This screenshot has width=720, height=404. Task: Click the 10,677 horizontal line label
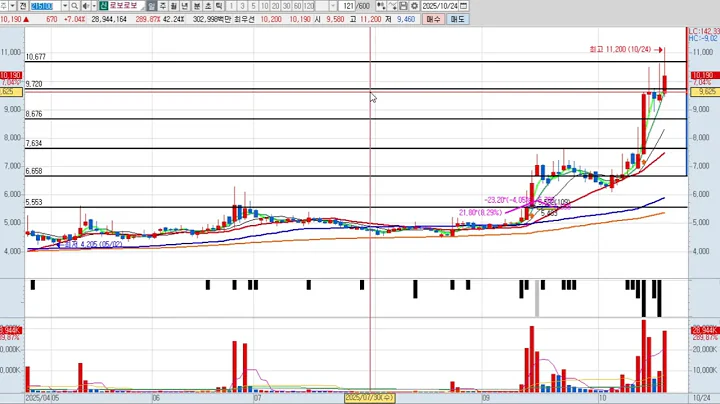35,57
